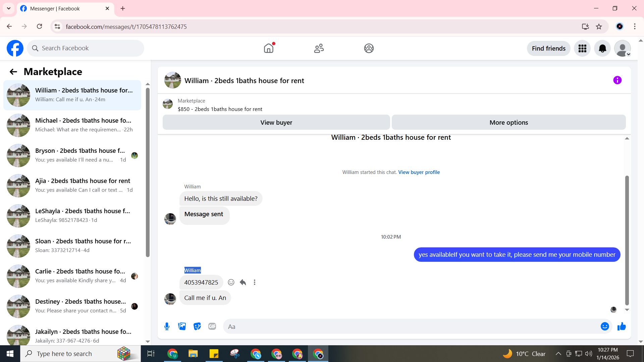Open View buyer profile link
The width and height of the screenshot is (644, 362).
[419, 172]
